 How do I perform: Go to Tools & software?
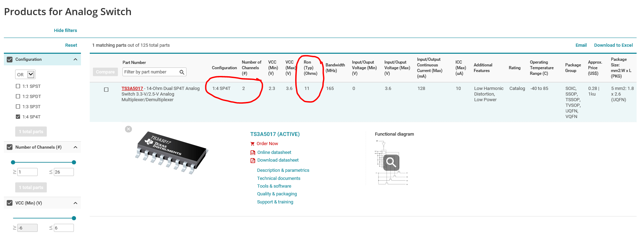tap(274, 186)
